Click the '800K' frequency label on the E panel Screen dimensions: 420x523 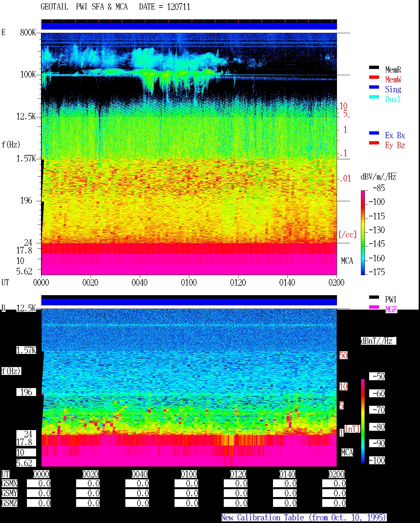coord(28,33)
